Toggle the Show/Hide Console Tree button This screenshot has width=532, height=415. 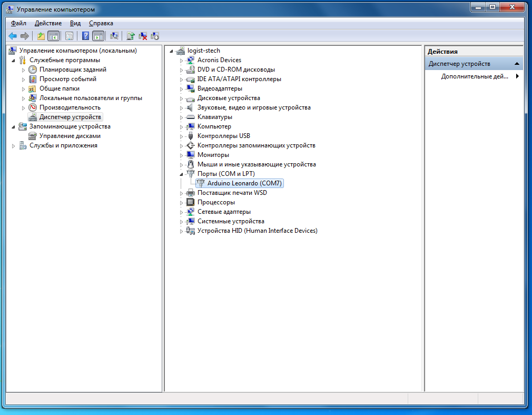point(53,36)
